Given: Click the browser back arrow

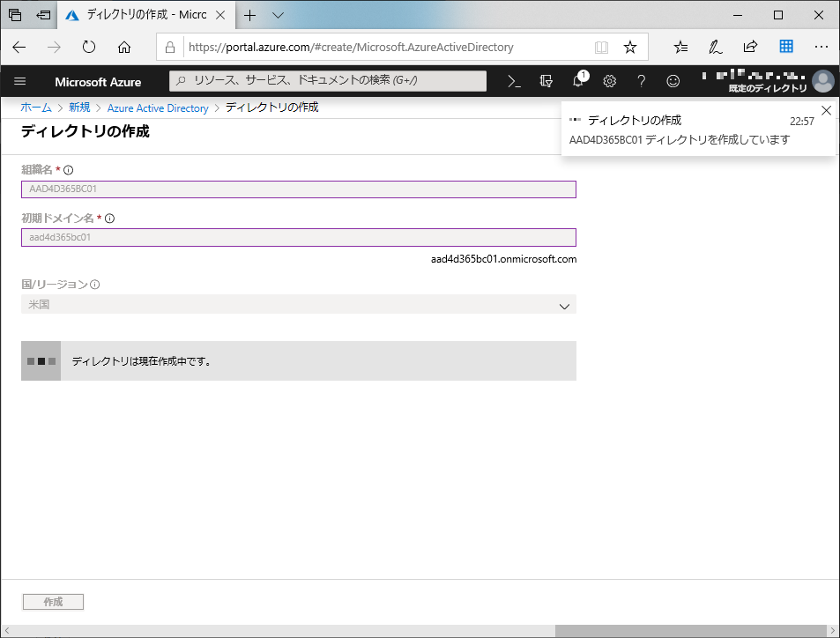Looking at the screenshot, I should click(x=19, y=47).
